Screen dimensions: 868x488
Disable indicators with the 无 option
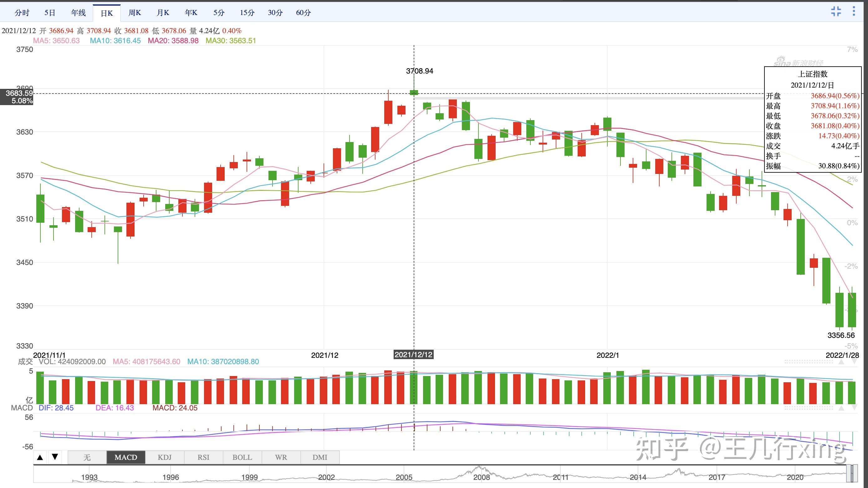pos(87,457)
